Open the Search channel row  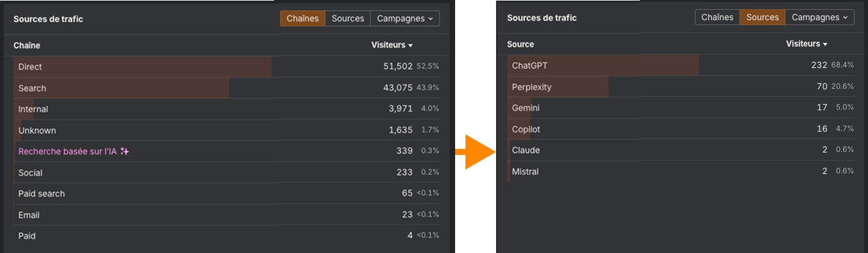tap(226, 88)
